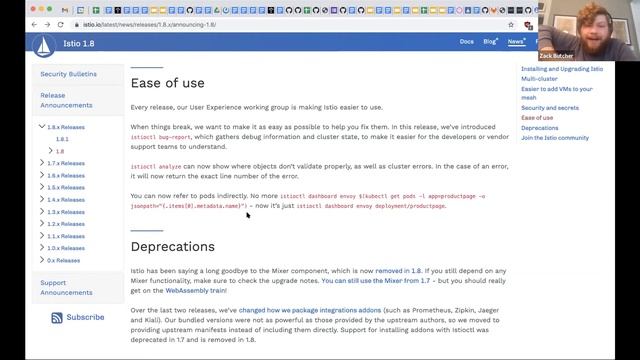Click the Zack Butcher video thumbnail

tap(589, 31)
